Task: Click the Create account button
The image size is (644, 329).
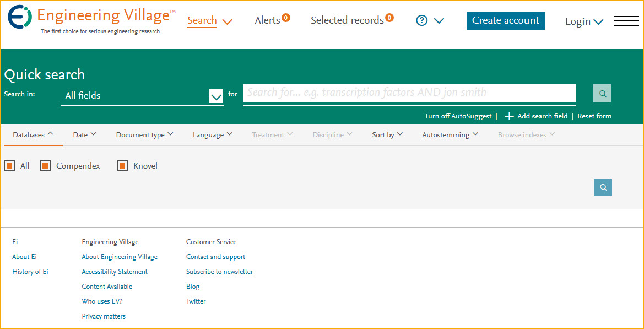Action: (506, 20)
